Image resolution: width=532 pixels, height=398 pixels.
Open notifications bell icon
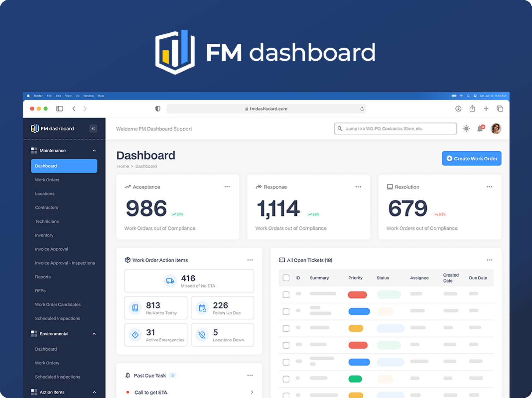(480, 129)
